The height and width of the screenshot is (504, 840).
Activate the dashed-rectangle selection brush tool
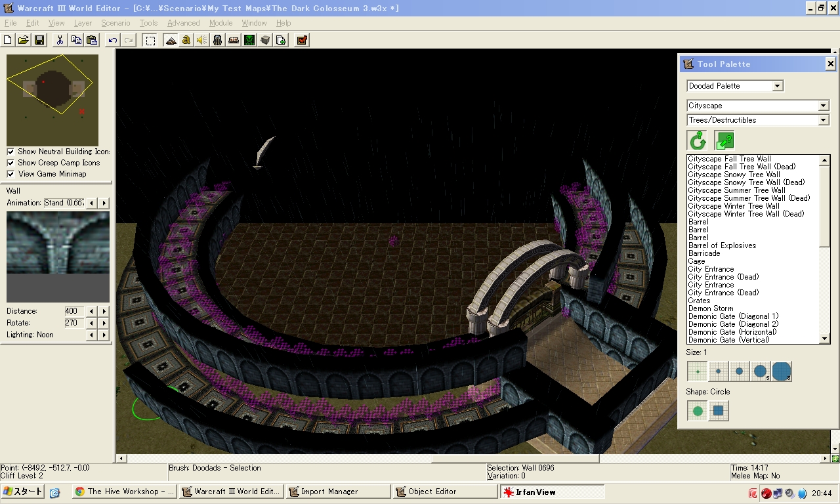tap(150, 40)
